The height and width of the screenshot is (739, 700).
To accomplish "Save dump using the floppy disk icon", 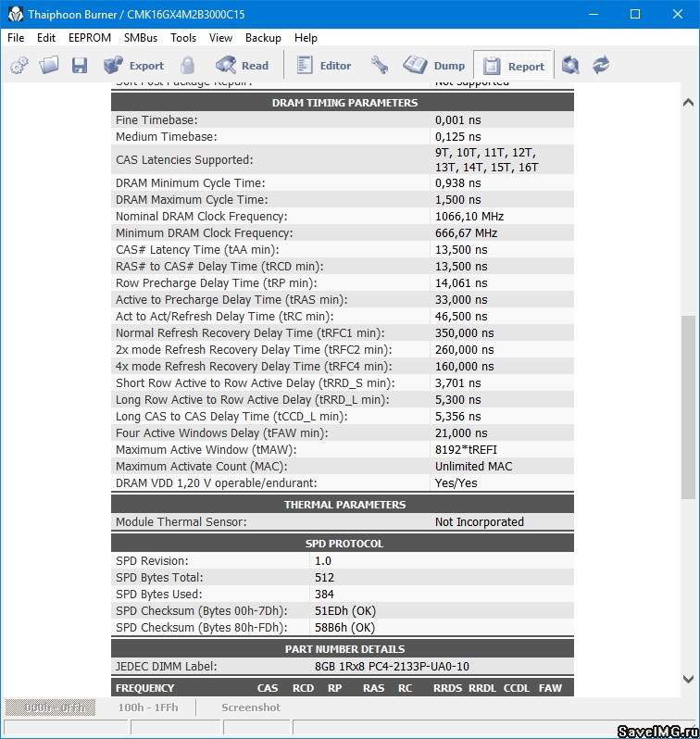I will click(x=80, y=66).
